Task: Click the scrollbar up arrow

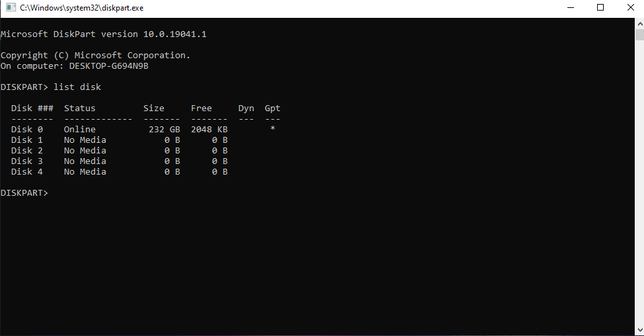Action: [639, 22]
